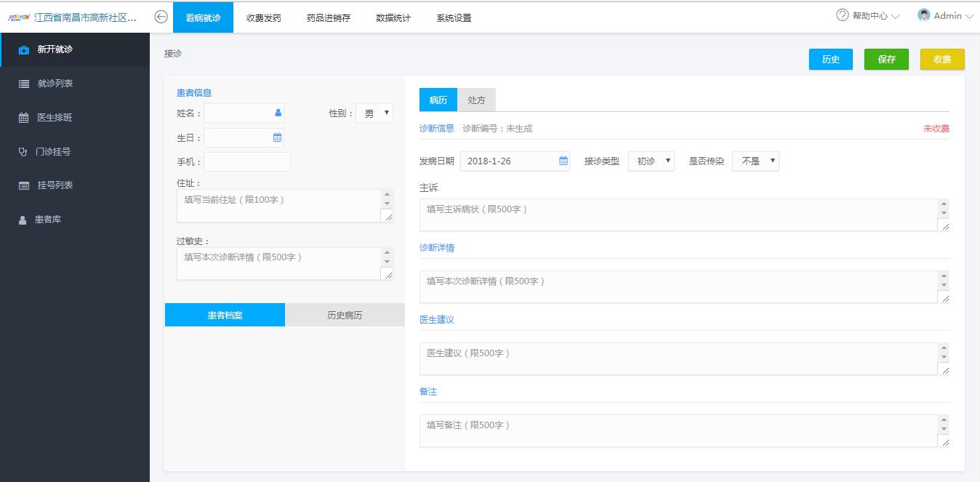Expand the 性别 dropdown
980x482 pixels.
(374, 113)
